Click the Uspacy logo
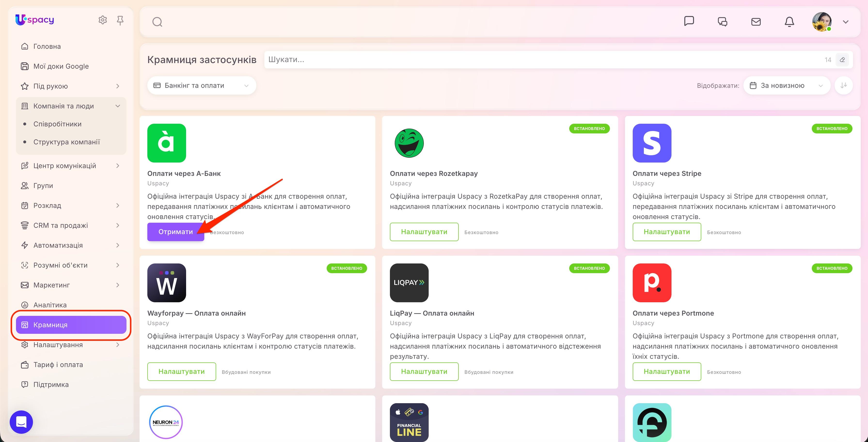 pos(34,20)
